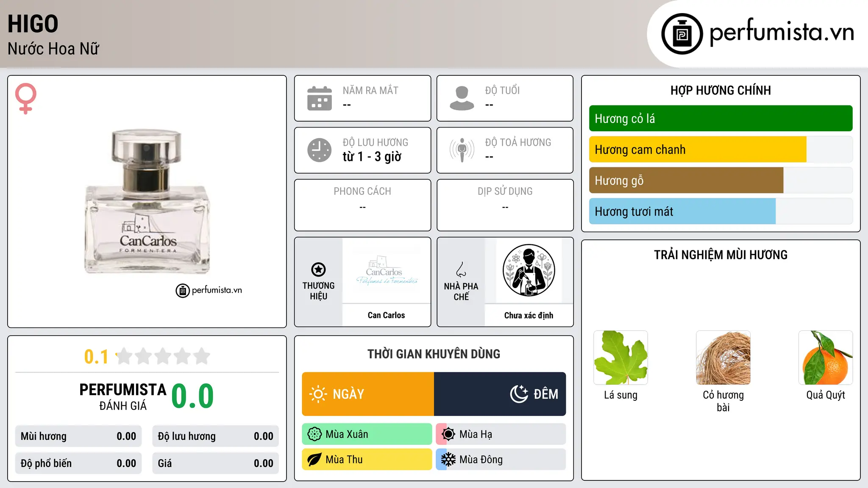Click the Độ lưu hương 0.00 rating row
Screen dimensions: 868x488
point(215,436)
